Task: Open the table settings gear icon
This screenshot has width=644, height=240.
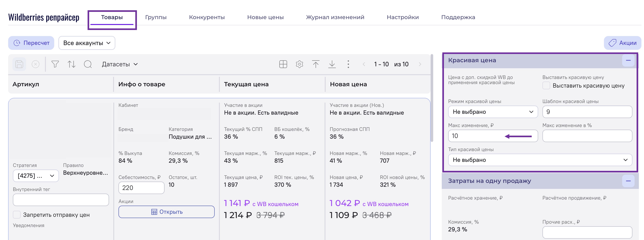Action: click(x=299, y=64)
